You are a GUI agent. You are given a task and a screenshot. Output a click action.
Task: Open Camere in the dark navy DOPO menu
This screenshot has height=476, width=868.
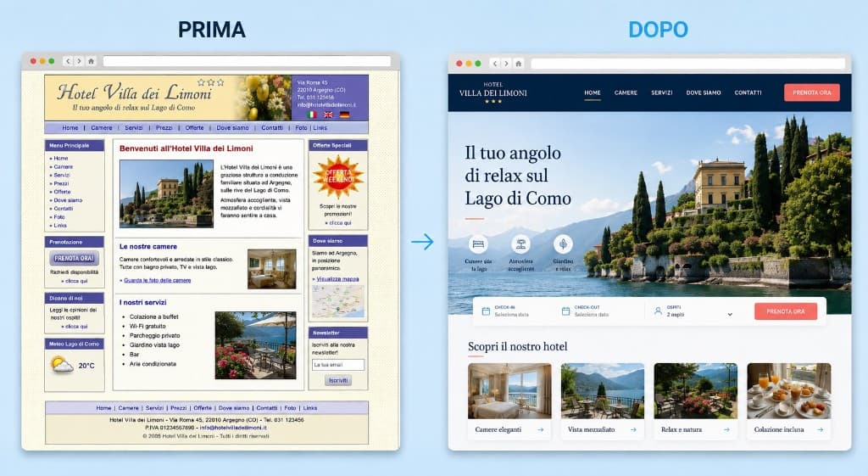point(626,92)
